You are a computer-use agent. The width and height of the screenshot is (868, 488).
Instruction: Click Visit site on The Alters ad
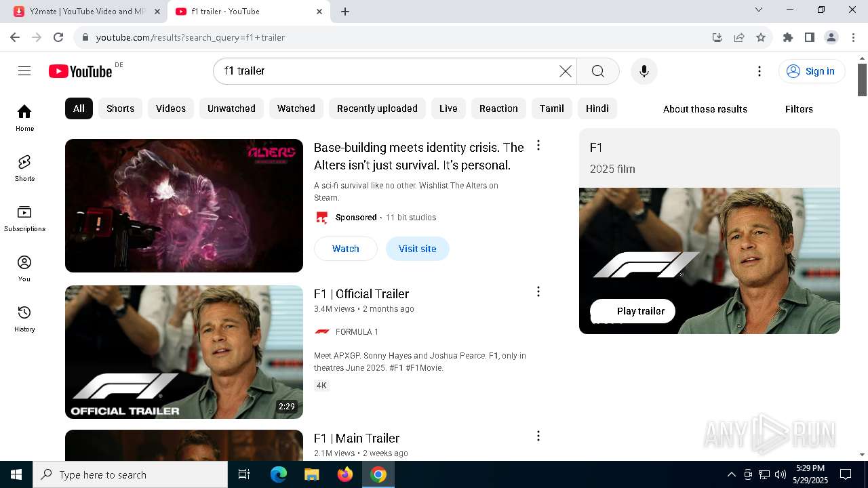418,249
